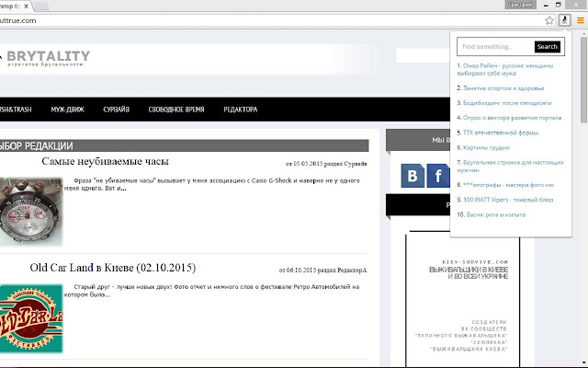Click the watch thumbnail image
The image size is (588, 368).
pos(31,212)
